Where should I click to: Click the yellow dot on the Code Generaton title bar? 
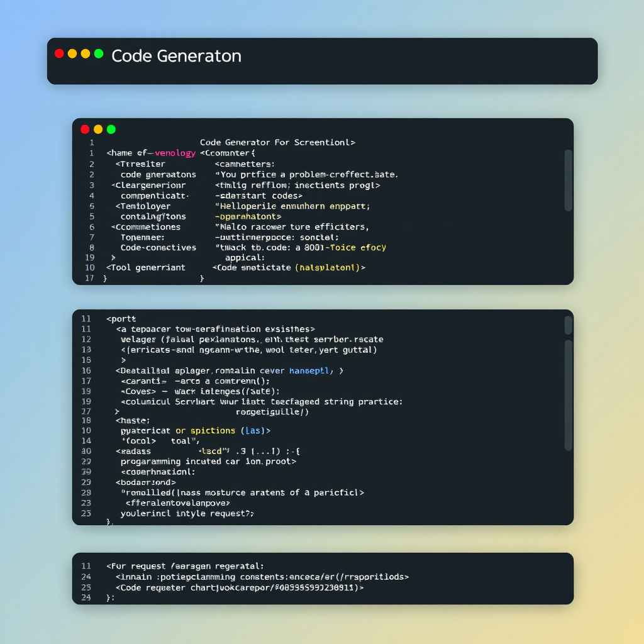pyautogui.click(x=72, y=54)
